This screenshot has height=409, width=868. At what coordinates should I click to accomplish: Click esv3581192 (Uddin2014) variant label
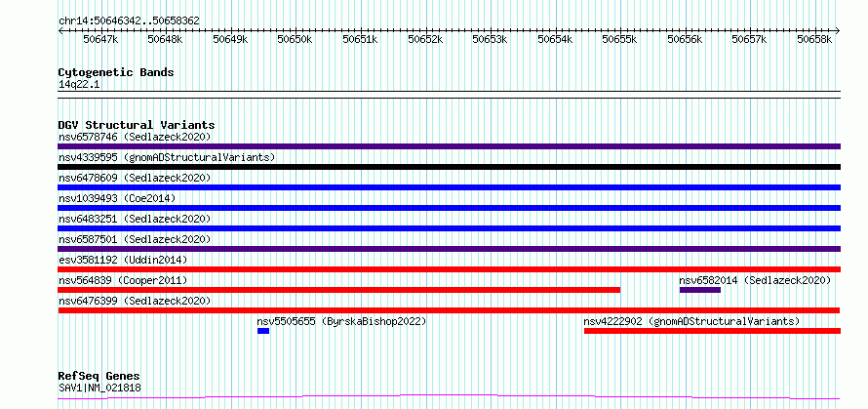pos(123,260)
